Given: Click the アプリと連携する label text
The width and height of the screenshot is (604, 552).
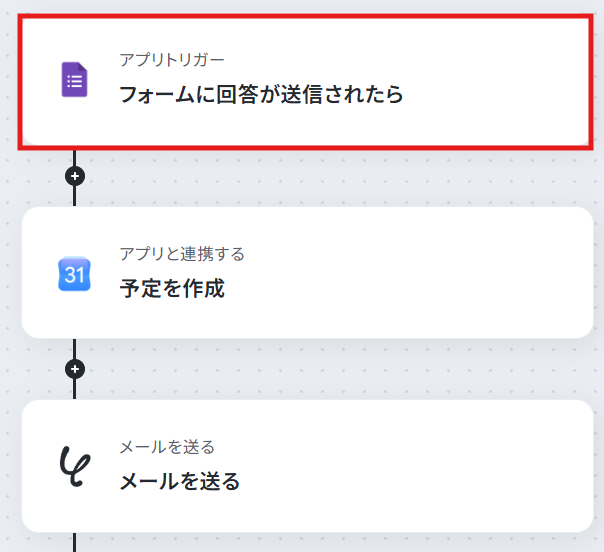Looking at the screenshot, I should coord(182,254).
